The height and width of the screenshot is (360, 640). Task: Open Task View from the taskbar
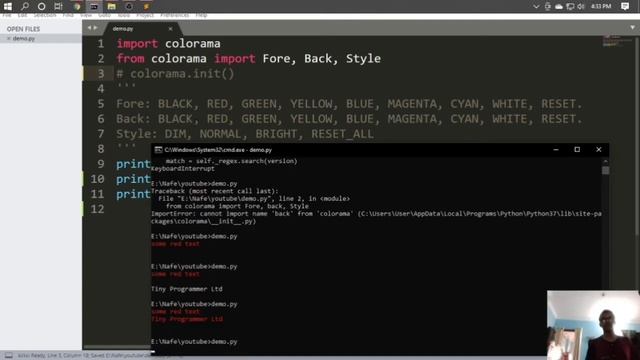[58, 6]
